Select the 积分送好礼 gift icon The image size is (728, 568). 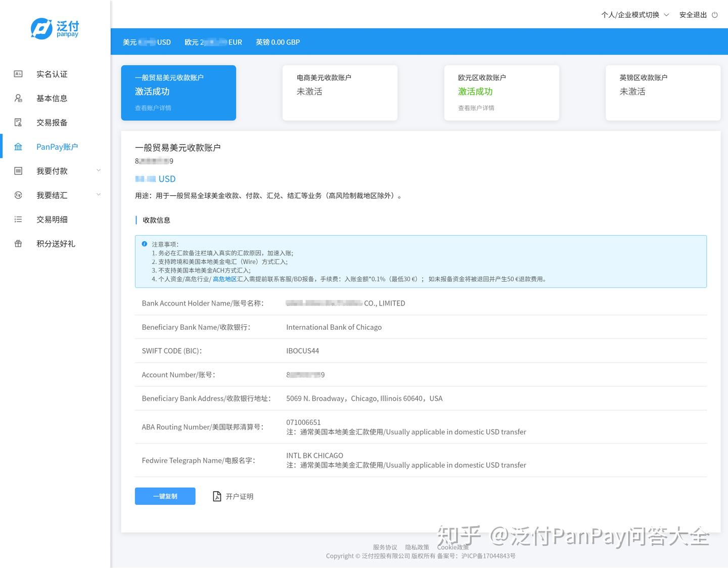coord(18,243)
